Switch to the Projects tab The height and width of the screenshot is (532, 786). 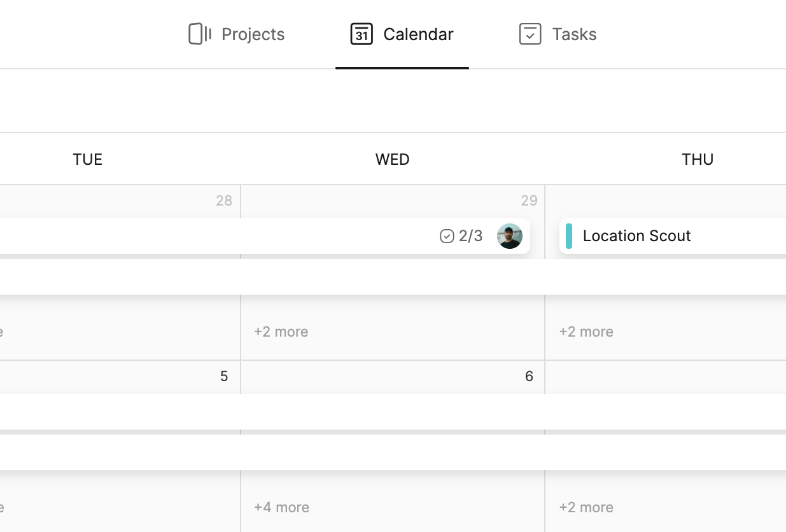[x=253, y=34]
